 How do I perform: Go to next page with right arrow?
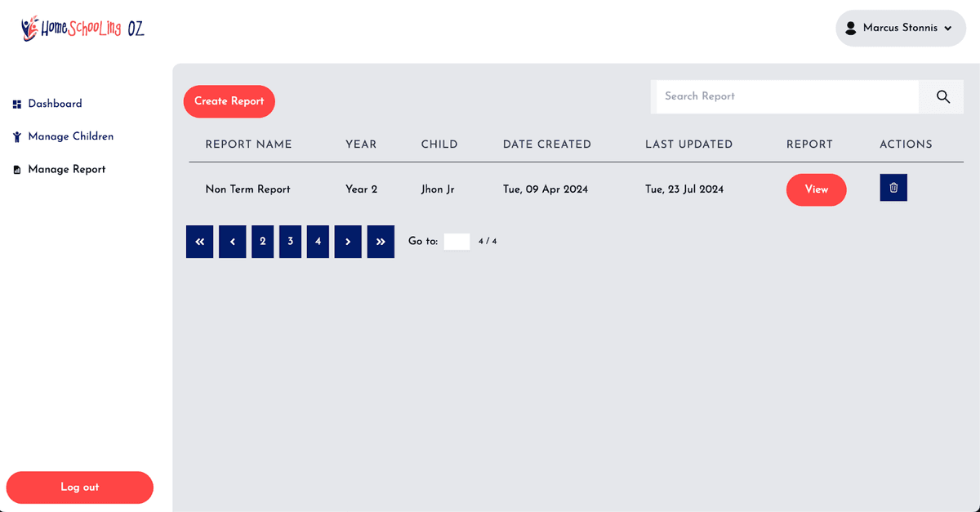[348, 242]
